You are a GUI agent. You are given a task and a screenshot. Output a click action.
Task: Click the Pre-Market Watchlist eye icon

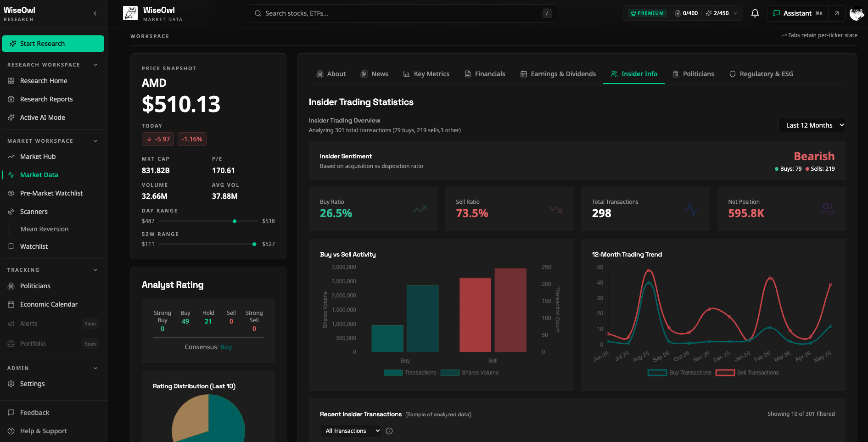tap(11, 193)
